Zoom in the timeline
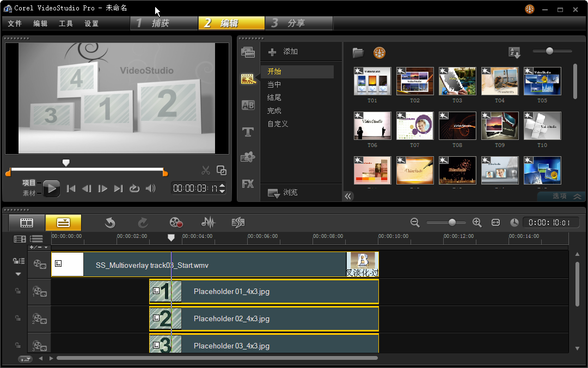 click(477, 223)
